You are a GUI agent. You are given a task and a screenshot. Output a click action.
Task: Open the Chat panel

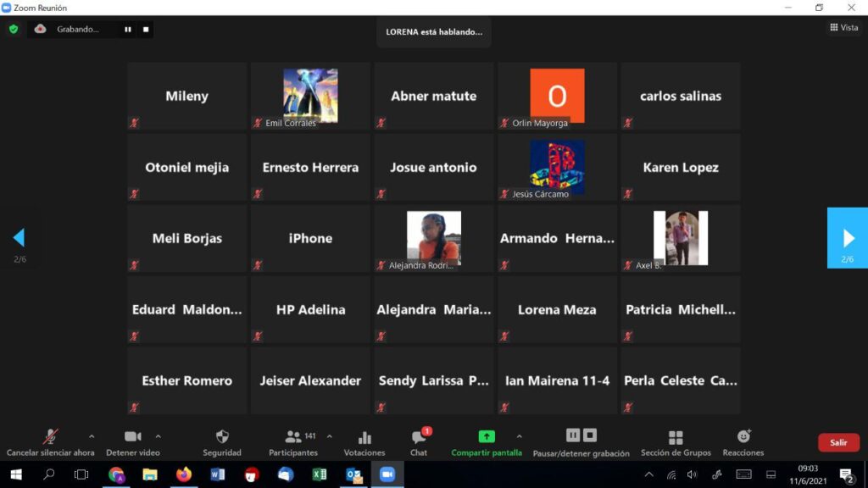pos(419,441)
